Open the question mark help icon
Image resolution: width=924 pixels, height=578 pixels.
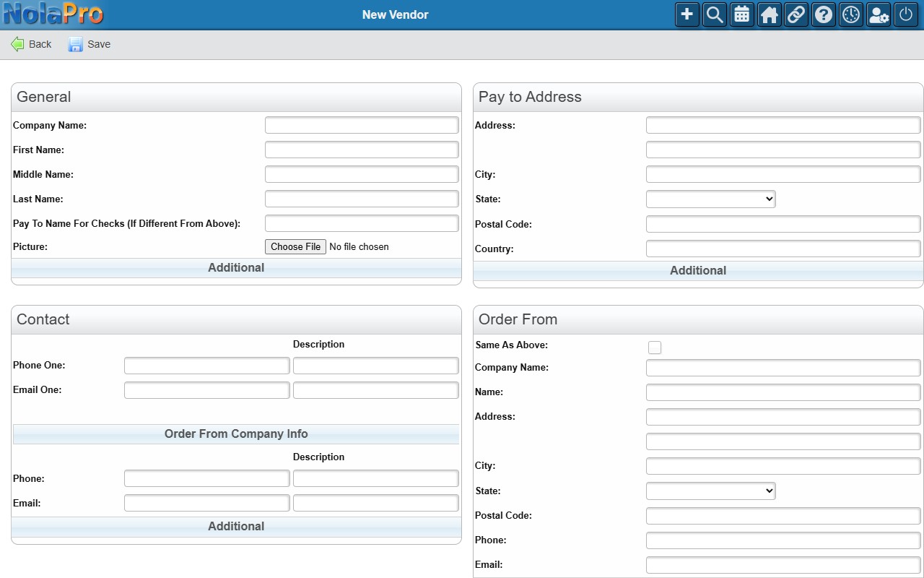824,14
